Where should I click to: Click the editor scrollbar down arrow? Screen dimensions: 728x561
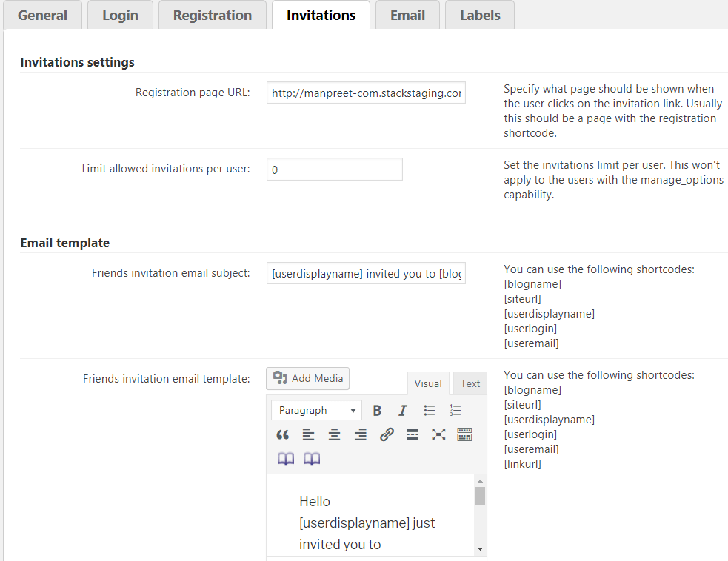(480, 548)
